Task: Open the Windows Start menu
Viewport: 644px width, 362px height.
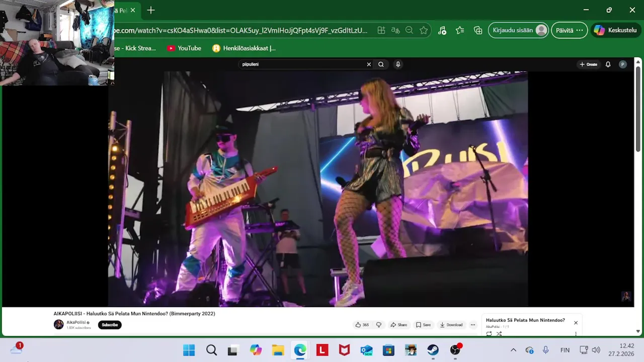Action: (x=189, y=350)
